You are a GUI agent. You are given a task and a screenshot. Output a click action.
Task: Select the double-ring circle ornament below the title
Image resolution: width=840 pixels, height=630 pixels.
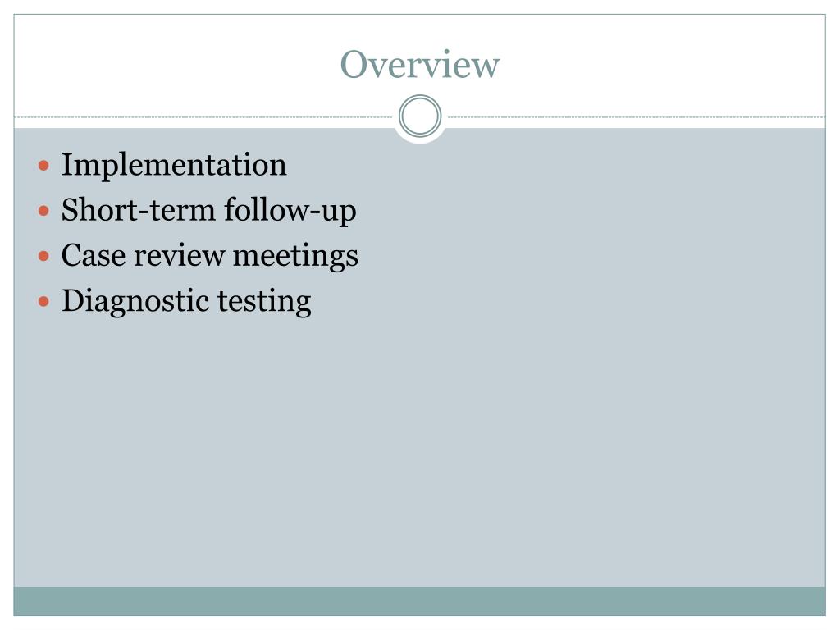coord(420,116)
